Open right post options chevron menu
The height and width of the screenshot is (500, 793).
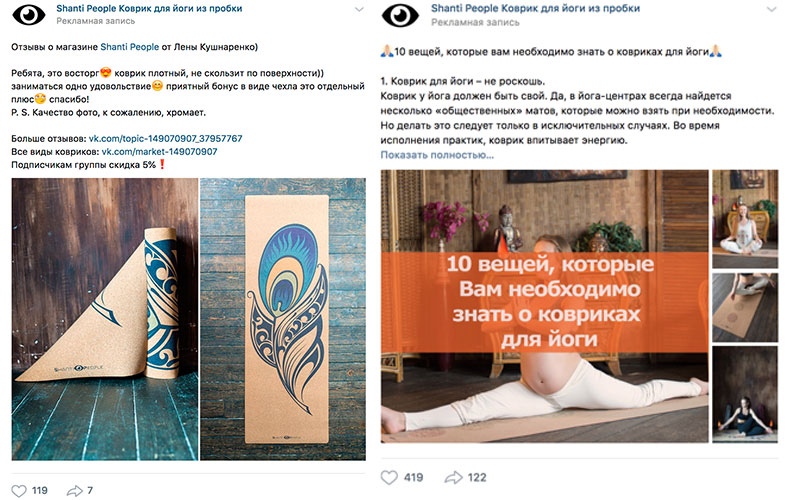[x=772, y=10]
